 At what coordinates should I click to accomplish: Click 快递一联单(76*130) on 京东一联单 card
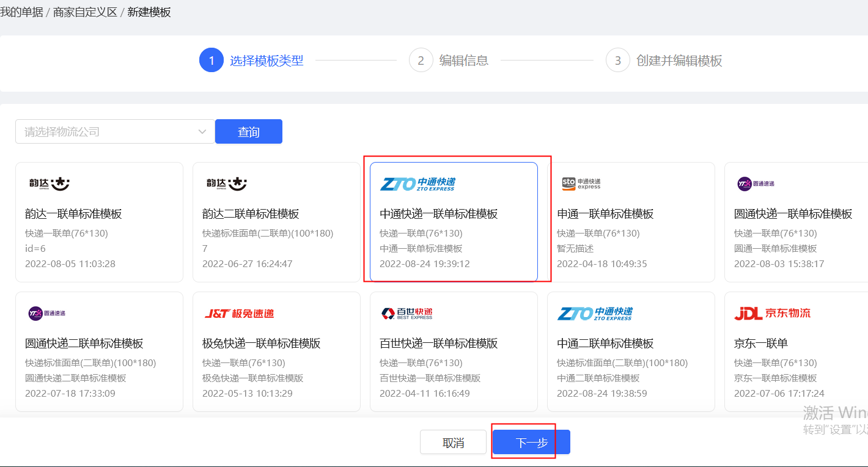(776, 363)
